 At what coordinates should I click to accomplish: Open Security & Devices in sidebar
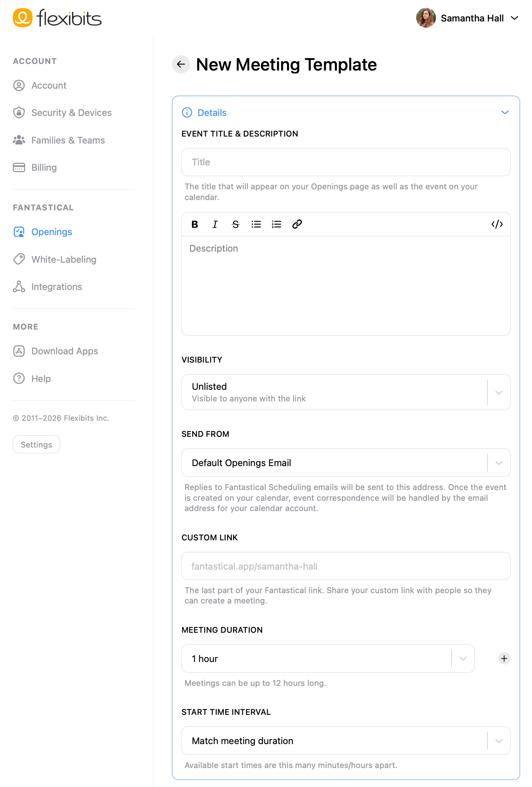(62, 113)
